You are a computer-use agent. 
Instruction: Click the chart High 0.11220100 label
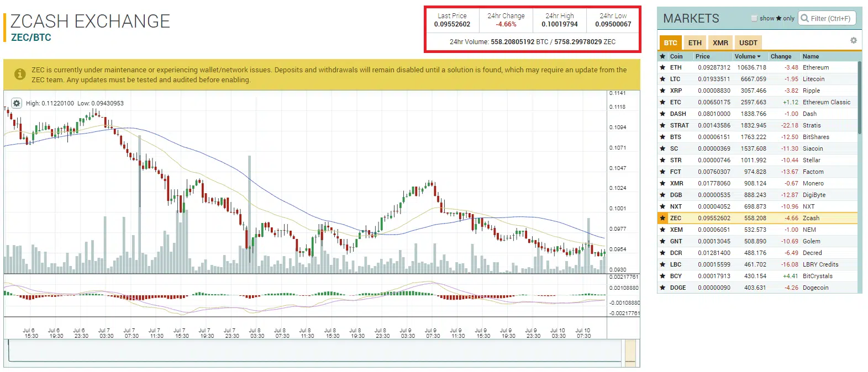(x=50, y=103)
